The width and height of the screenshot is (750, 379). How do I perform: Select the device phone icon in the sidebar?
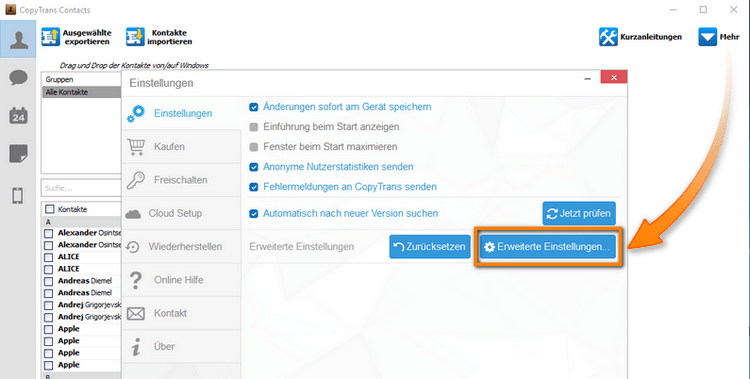(x=18, y=196)
